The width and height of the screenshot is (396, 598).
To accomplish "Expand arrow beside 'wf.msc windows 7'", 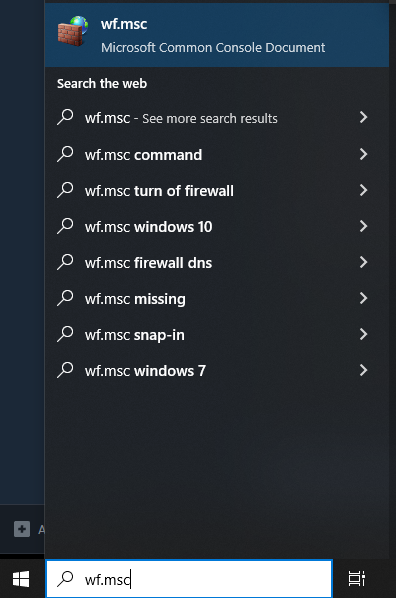I will click(x=364, y=370).
